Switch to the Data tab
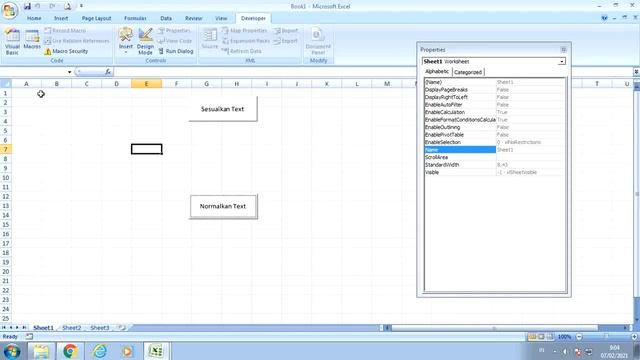Screen dimensions: 640x360 pos(166,18)
